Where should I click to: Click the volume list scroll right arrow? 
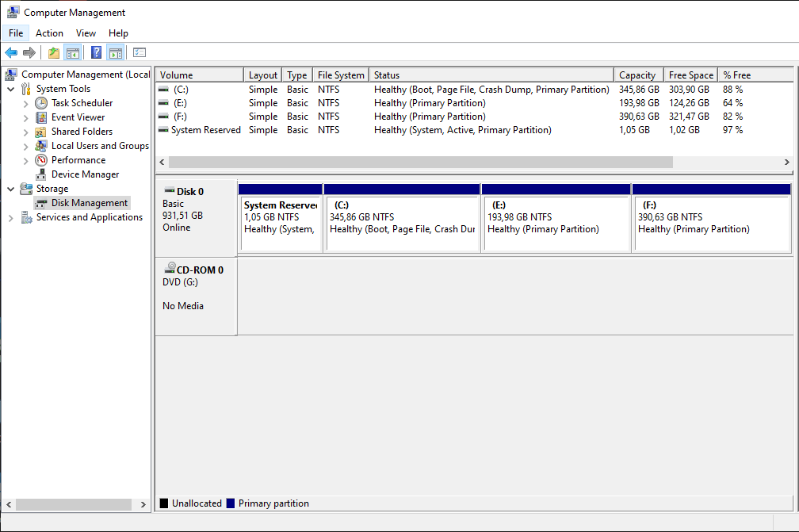tap(787, 162)
